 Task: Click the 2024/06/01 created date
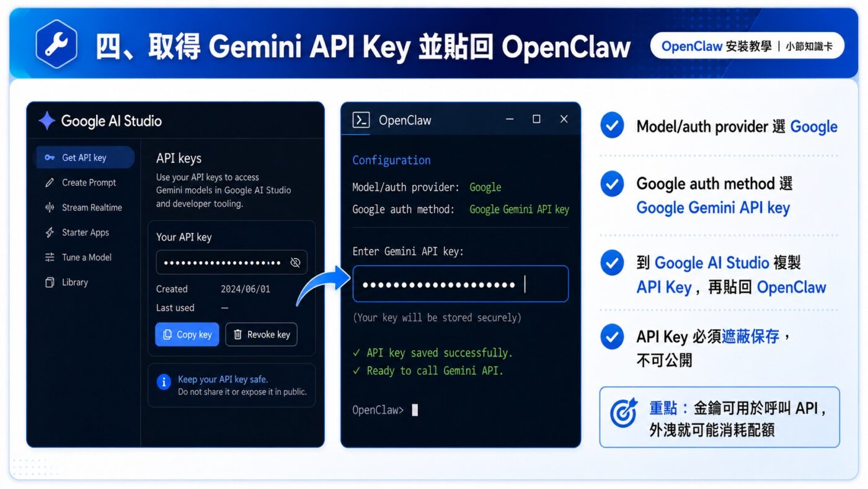coord(246,289)
